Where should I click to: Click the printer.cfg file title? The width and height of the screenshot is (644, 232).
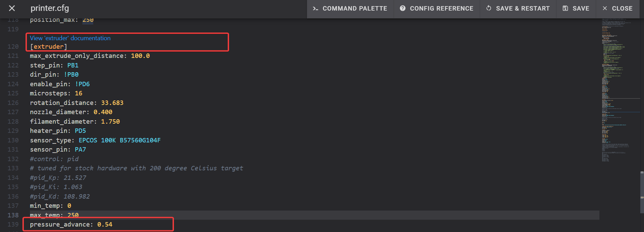(50, 8)
